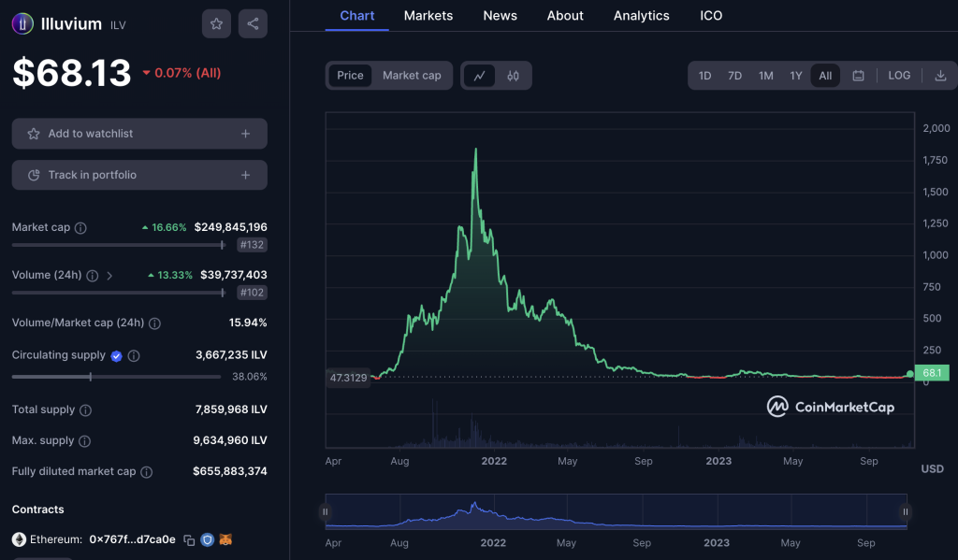Set the chart range to 1D
The width and height of the screenshot is (958, 560).
pos(705,76)
